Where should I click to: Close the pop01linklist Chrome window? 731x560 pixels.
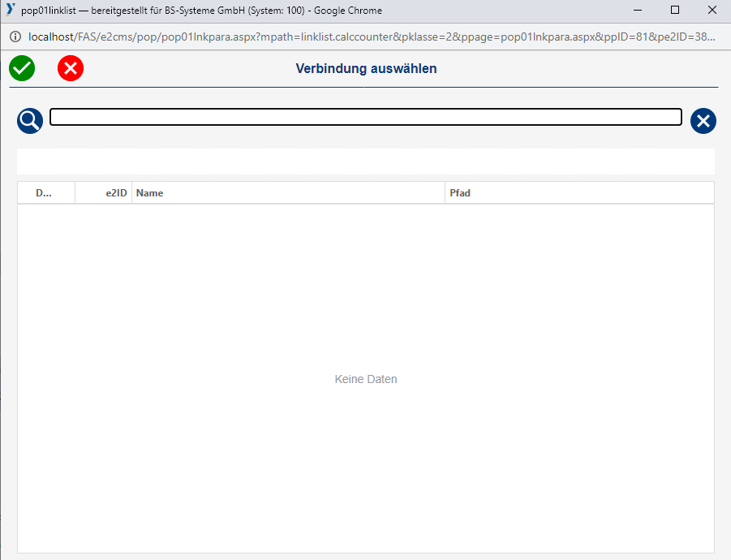[x=712, y=11]
